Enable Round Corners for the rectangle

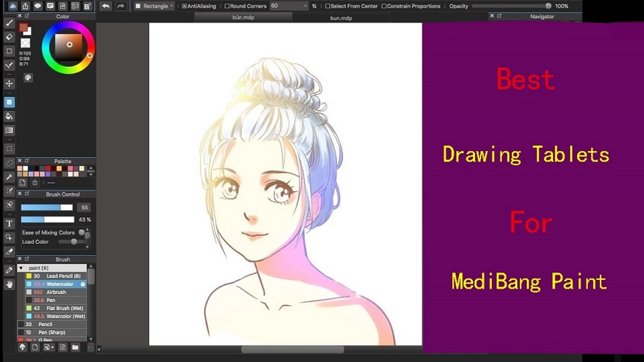tap(228, 5)
